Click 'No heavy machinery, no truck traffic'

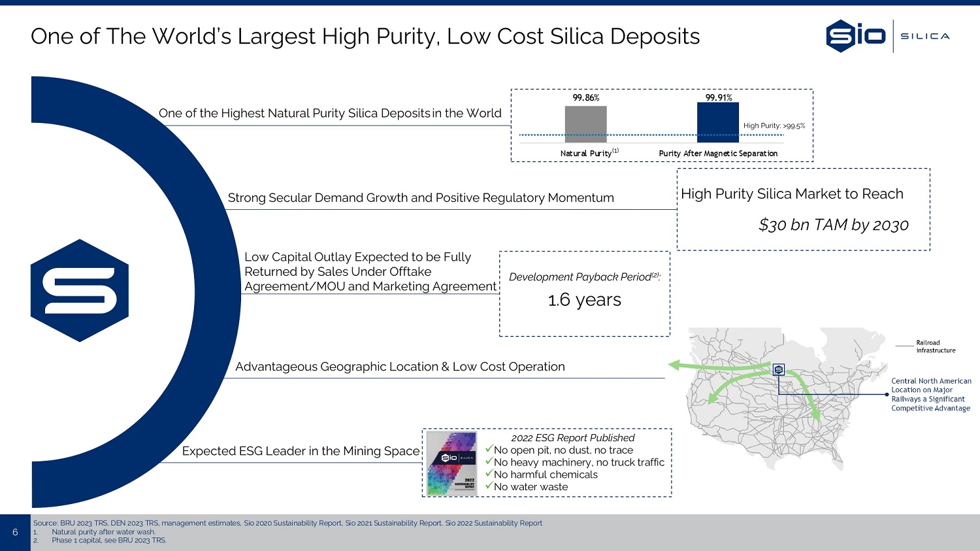579,463
